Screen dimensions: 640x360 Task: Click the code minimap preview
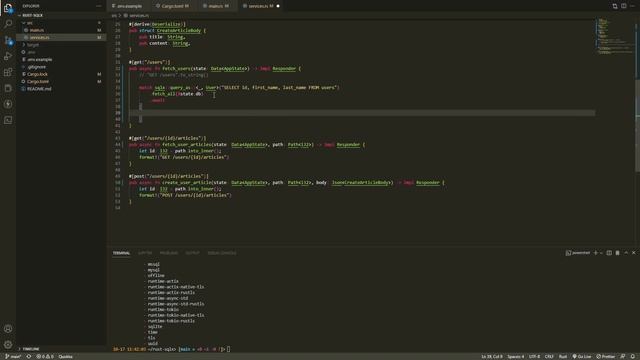click(x=615, y=37)
